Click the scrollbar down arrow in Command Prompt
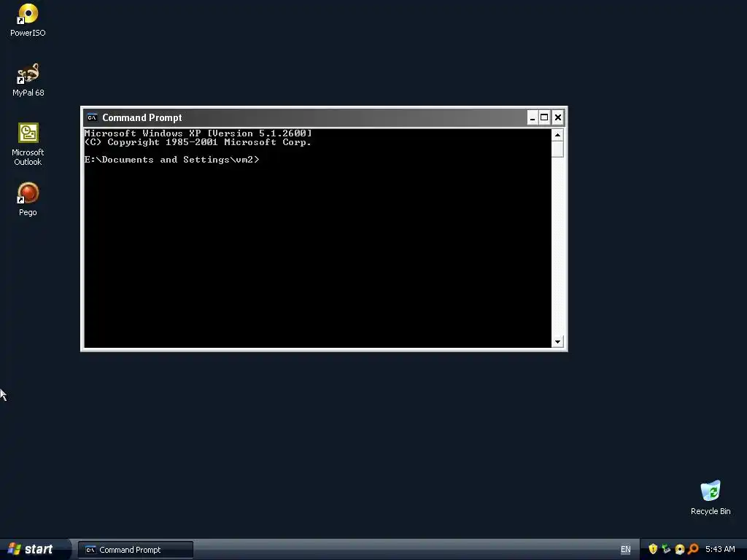Viewport: 747px width, 560px height. point(557,341)
